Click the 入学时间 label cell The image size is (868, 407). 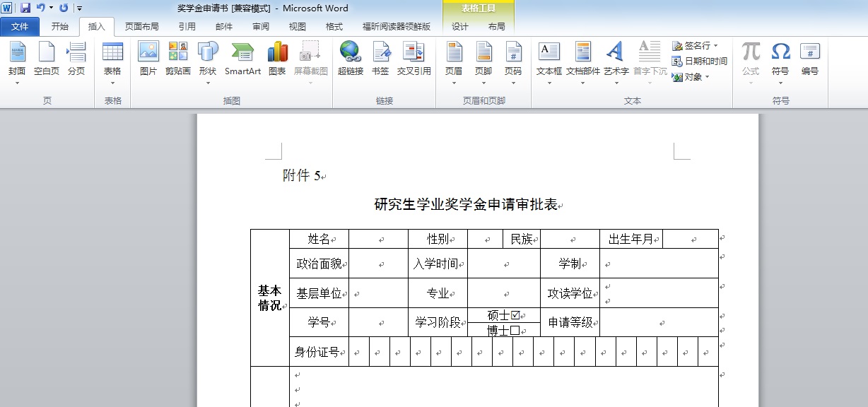[x=438, y=264]
